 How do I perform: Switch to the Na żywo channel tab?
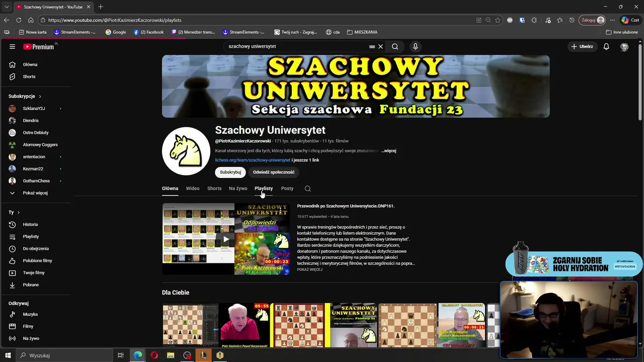(x=238, y=189)
